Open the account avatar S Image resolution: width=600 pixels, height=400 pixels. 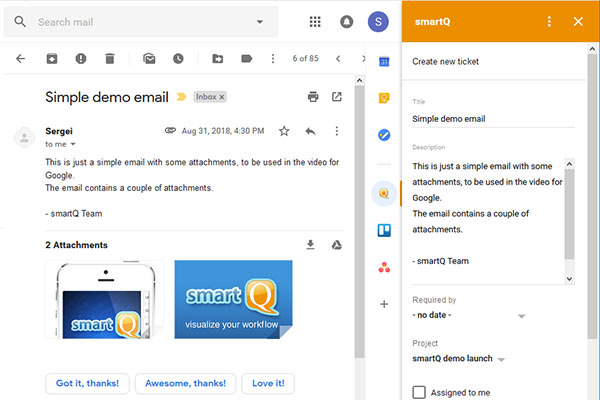pos(378,22)
